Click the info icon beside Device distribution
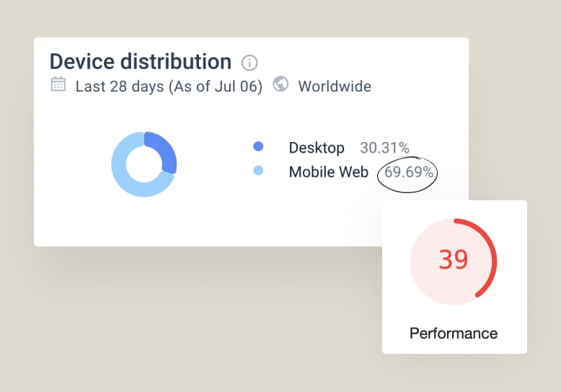 click(249, 62)
